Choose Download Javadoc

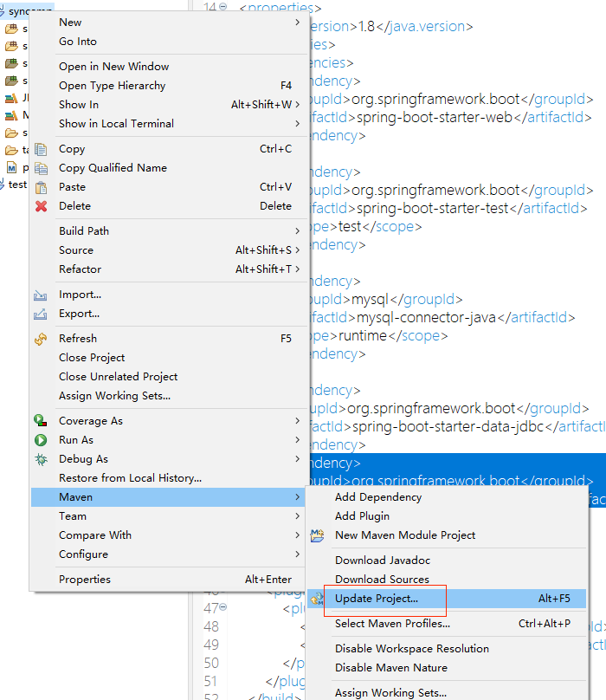pyautogui.click(x=447, y=561)
